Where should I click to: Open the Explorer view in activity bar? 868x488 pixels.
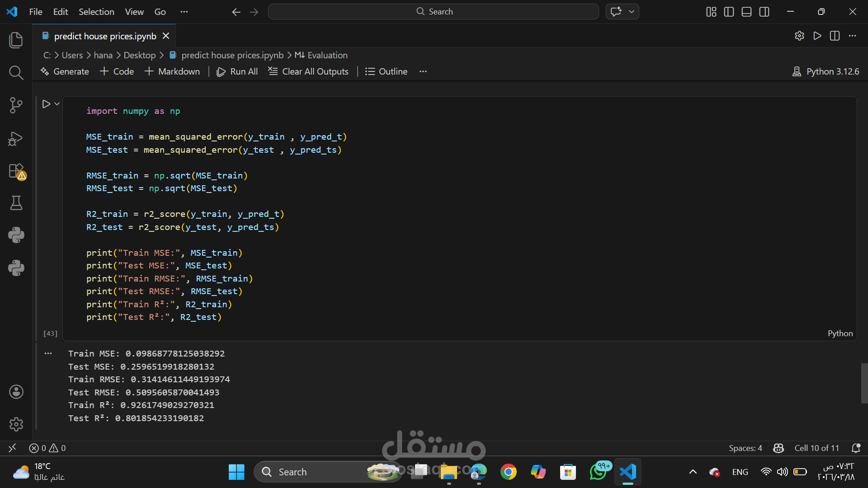[16, 40]
